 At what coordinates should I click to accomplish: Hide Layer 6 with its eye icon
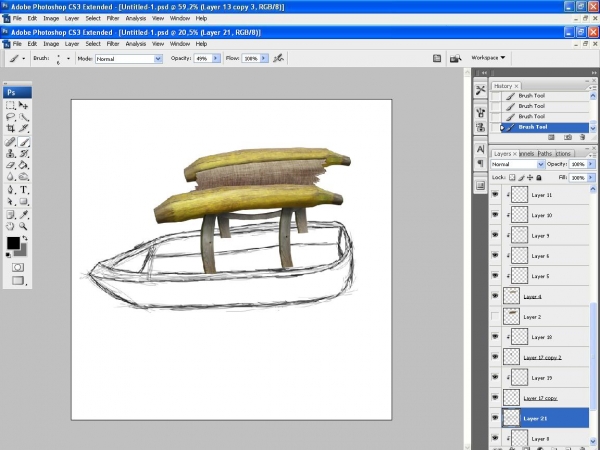pyautogui.click(x=495, y=255)
